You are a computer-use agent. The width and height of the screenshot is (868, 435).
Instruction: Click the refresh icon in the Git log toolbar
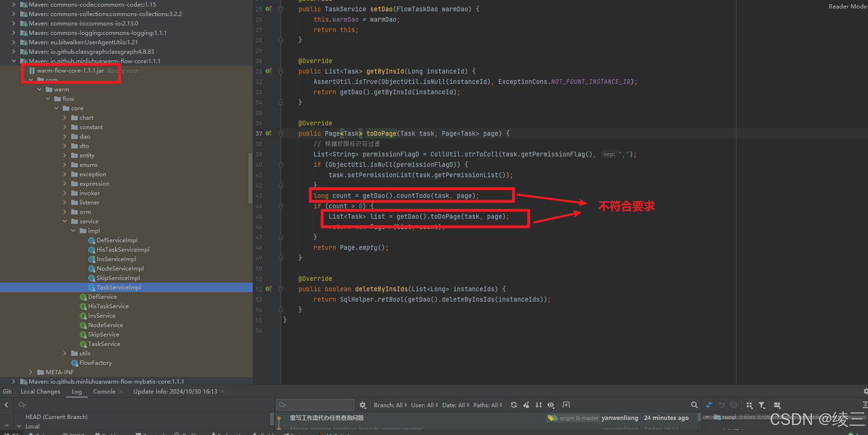513,405
